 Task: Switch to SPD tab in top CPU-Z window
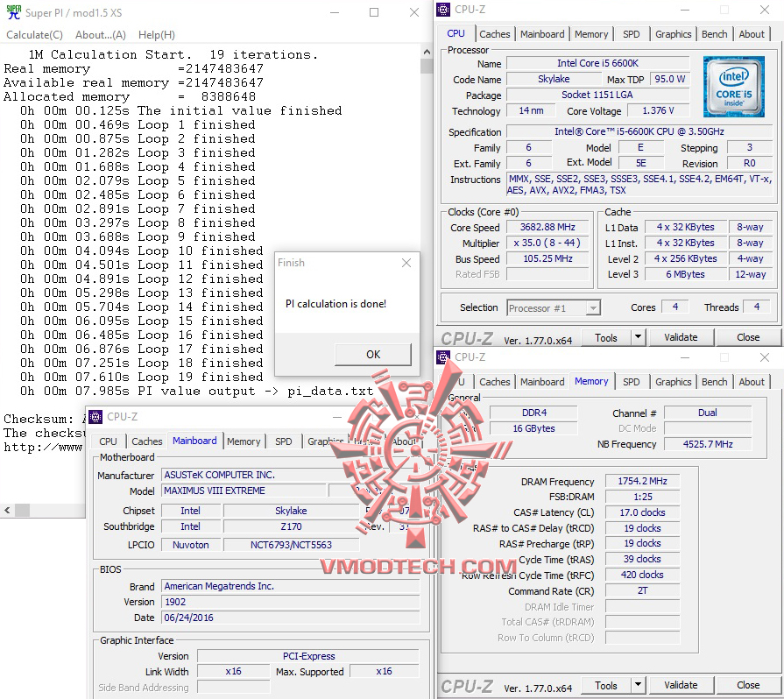[631, 34]
